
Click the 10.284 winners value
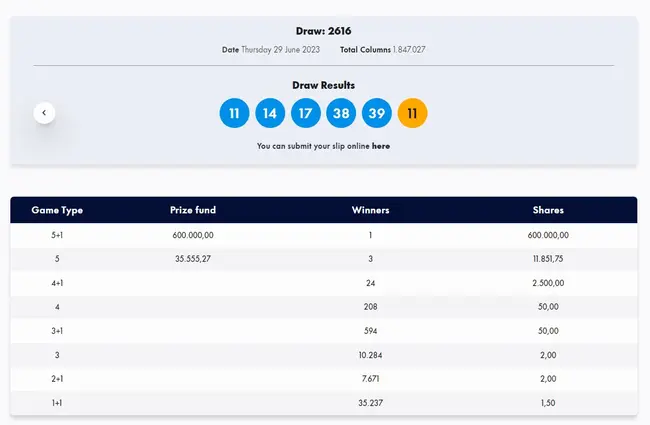coord(370,355)
